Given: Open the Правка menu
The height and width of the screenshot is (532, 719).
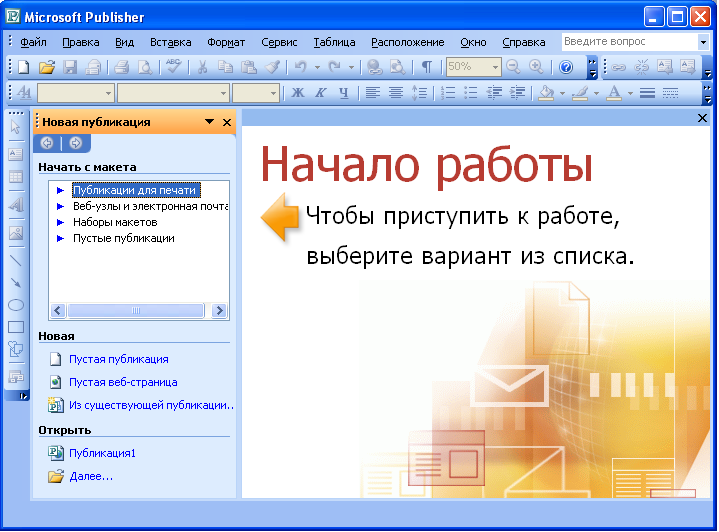Looking at the screenshot, I should click(81, 42).
